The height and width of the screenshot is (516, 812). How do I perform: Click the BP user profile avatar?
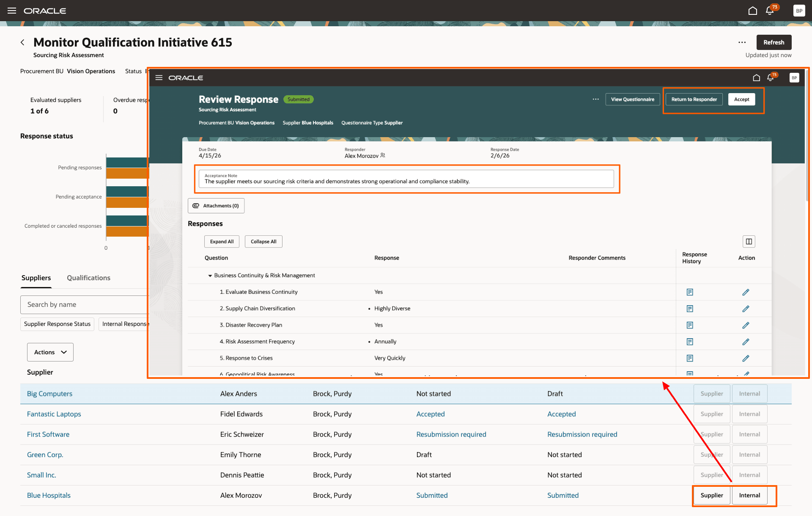pos(799,11)
